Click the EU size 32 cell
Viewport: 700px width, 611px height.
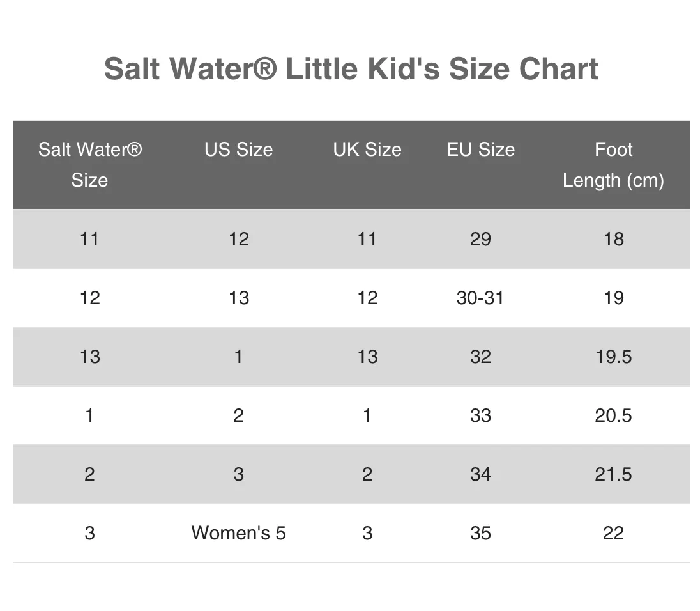pyautogui.click(x=480, y=357)
